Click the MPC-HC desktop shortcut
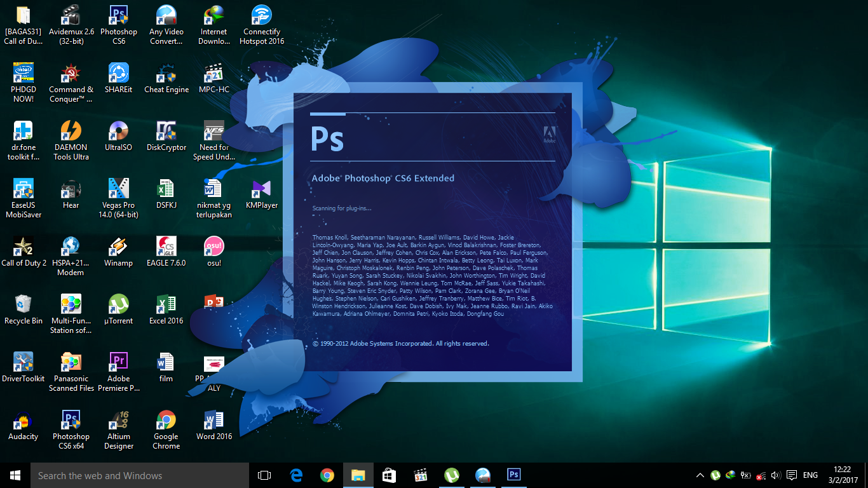The width and height of the screenshot is (868, 488). 214,79
